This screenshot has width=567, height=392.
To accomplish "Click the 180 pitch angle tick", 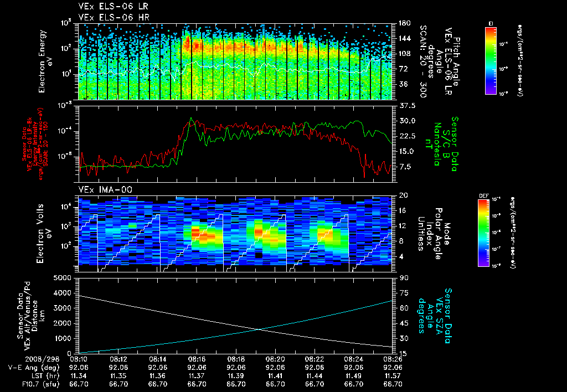I will [405, 23].
